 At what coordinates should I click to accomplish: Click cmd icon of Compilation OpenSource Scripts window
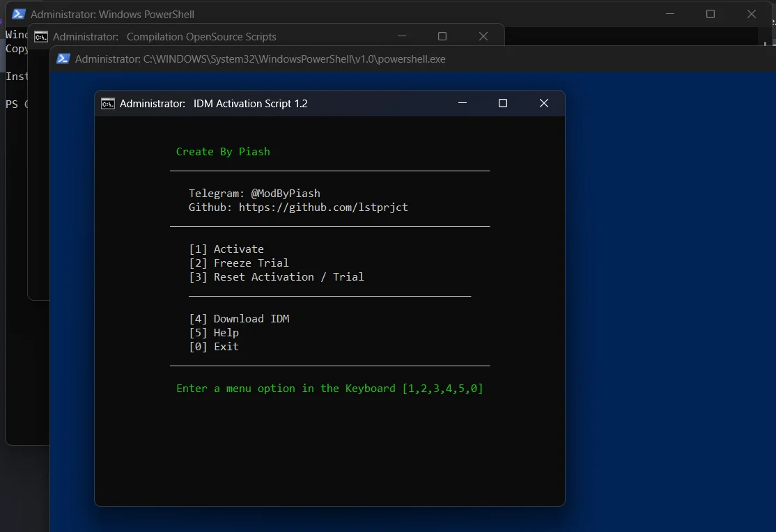(41, 37)
